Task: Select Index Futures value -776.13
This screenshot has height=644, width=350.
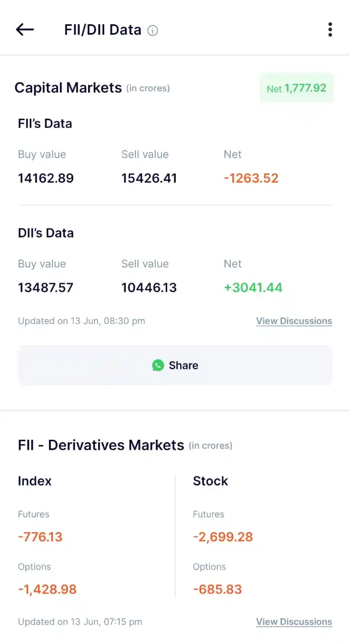Action: (x=40, y=537)
